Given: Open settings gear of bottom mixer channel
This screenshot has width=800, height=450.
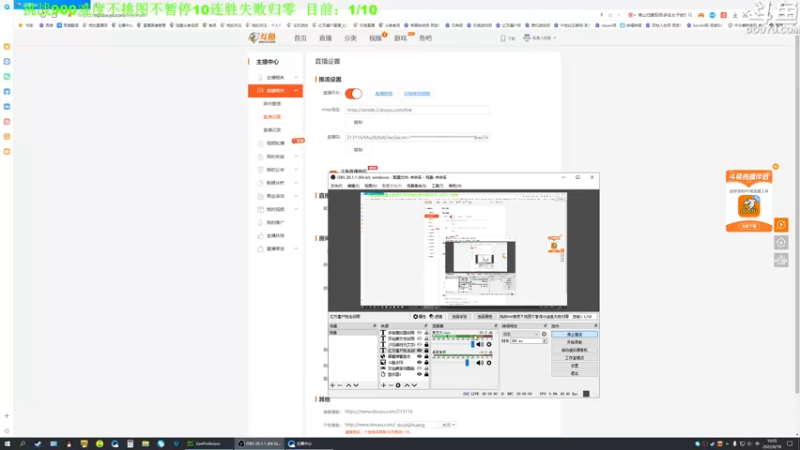Looking at the screenshot, I should (x=489, y=363).
